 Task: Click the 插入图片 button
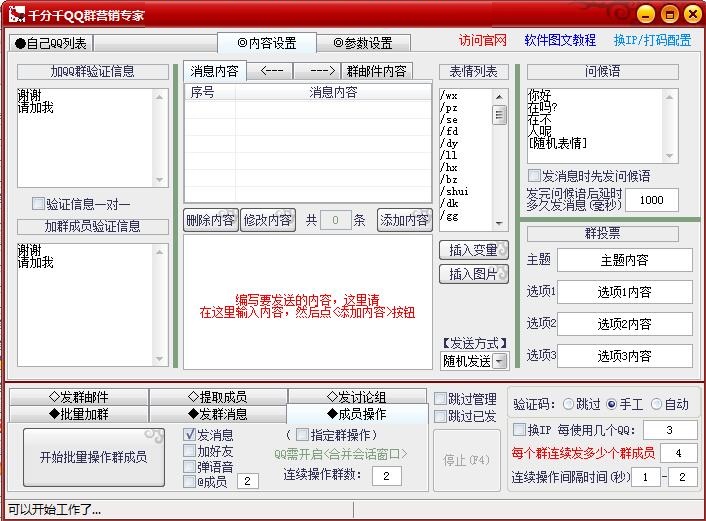click(x=474, y=274)
